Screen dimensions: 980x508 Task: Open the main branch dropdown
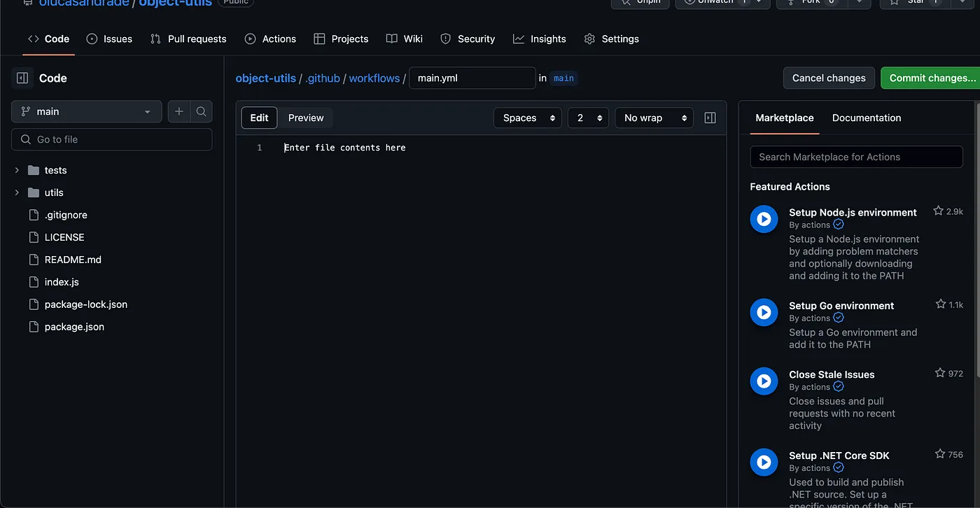tap(85, 111)
